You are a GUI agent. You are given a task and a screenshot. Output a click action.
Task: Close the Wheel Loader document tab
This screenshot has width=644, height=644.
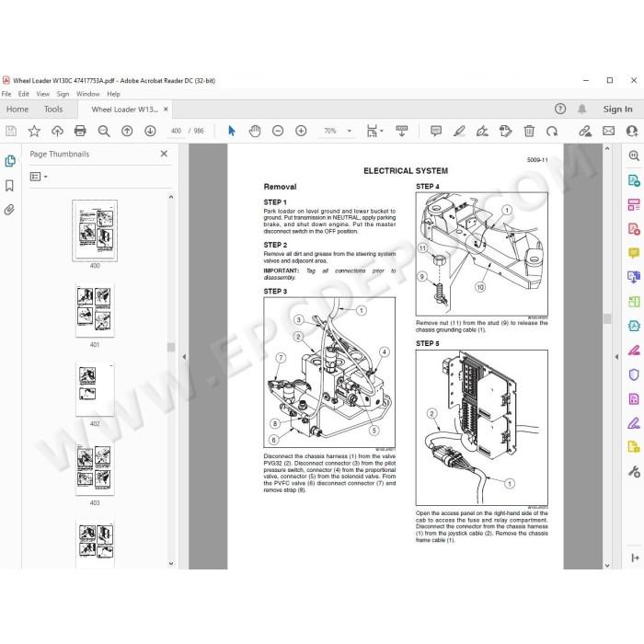click(x=166, y=109)
